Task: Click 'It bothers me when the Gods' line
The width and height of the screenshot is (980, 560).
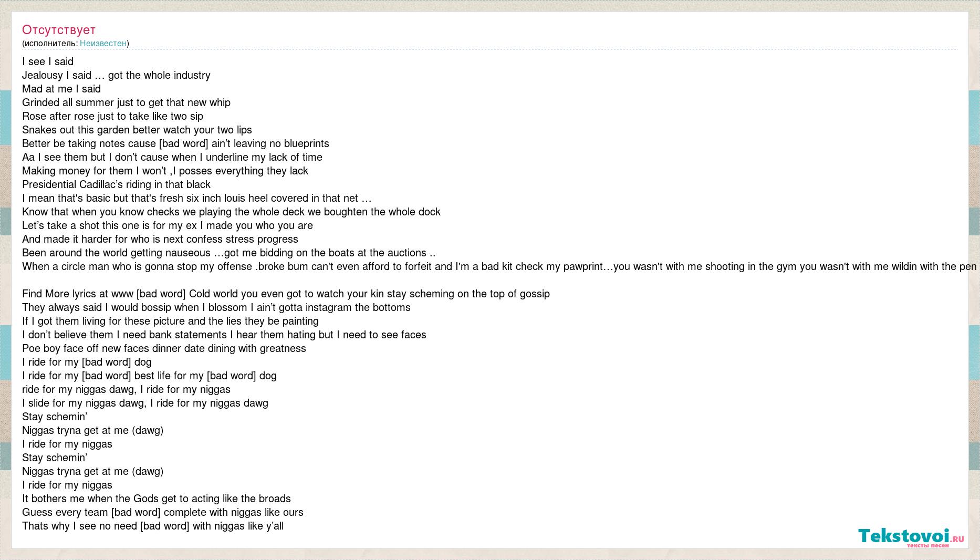Action: click(x=157, y=499)
